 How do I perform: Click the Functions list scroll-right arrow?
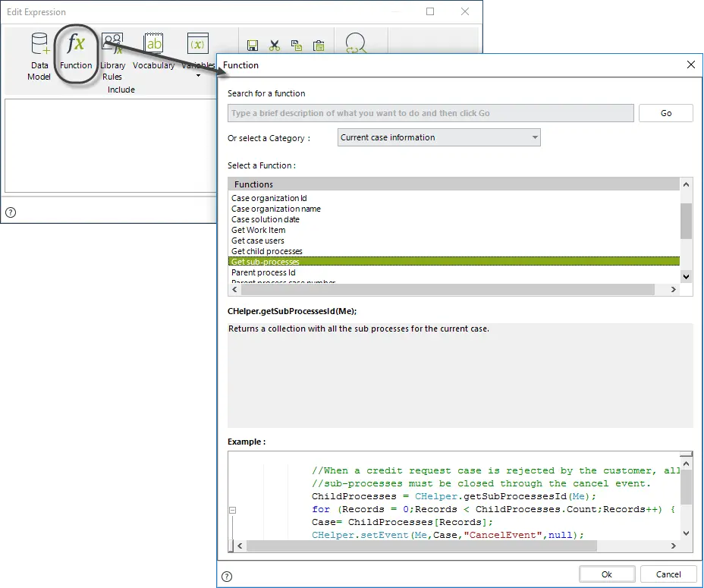pyautogui.click(x=673, y=290)
